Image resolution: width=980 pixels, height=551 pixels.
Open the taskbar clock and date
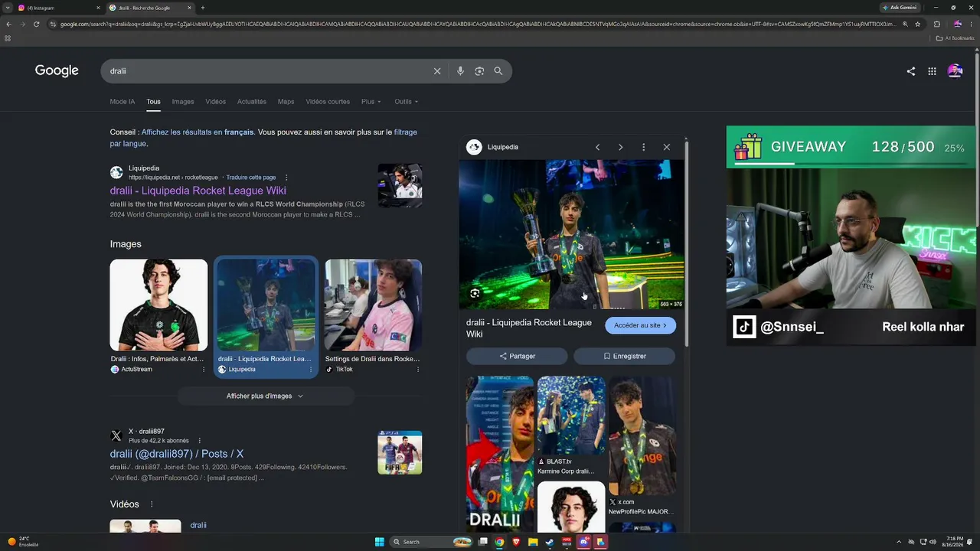click(955, 542)
